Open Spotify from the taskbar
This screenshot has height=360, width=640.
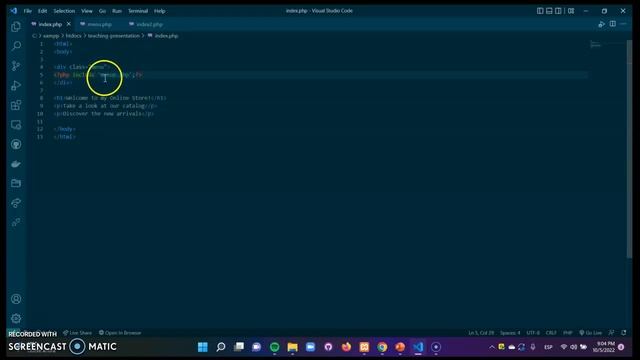(x=274, y=347)
